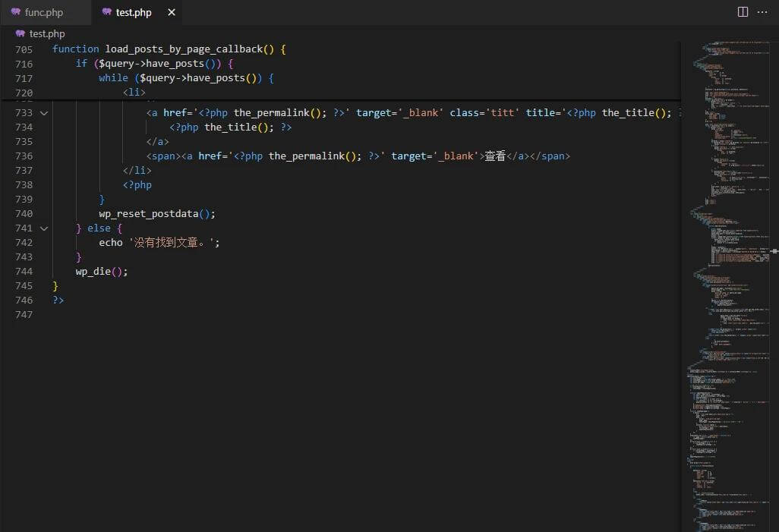Screen dimensions: 779x532
Task: Click the PHP icon on func.php tab
Action: tap(16, 12)
